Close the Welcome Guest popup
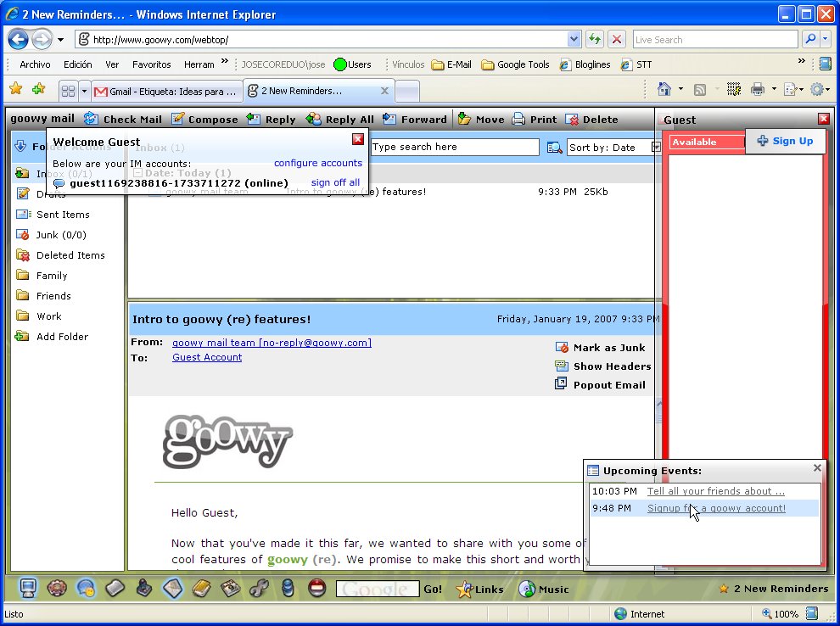 tap(358, 139)
